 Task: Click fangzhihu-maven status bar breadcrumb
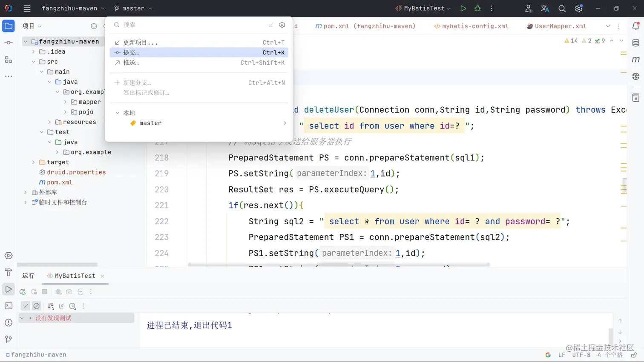tap(36, 354)
